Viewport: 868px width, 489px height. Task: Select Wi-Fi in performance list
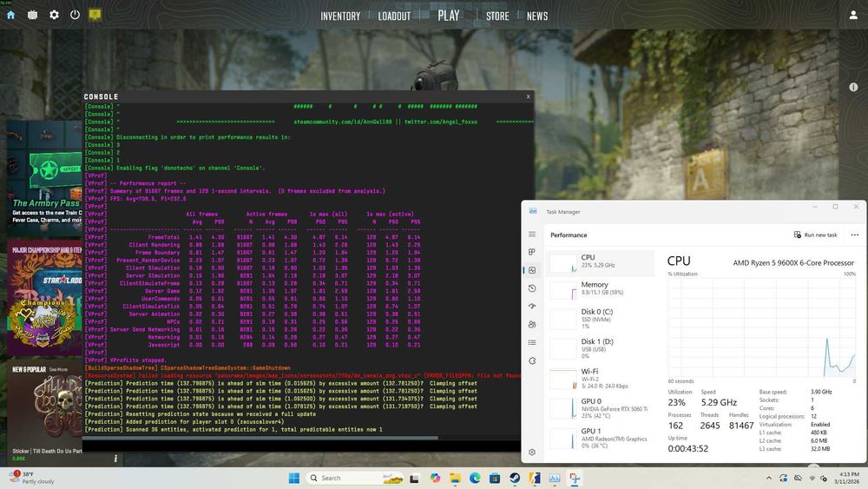[x=602, y=378]
